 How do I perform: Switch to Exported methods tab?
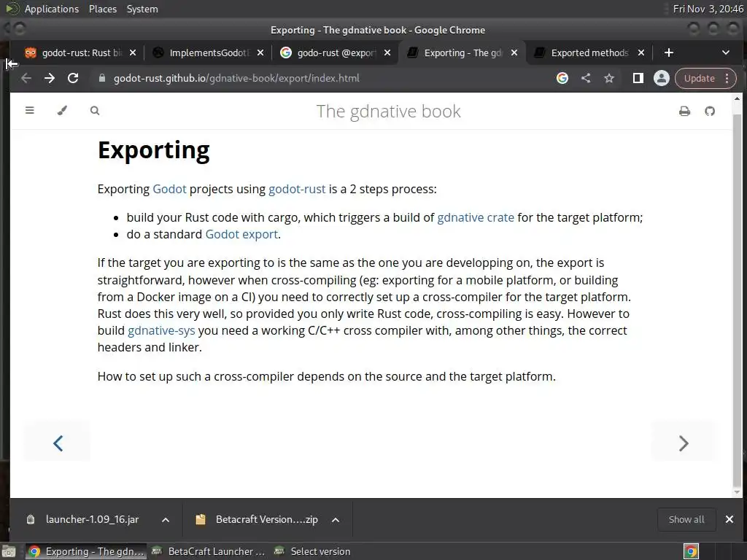(x=589, y=52)
